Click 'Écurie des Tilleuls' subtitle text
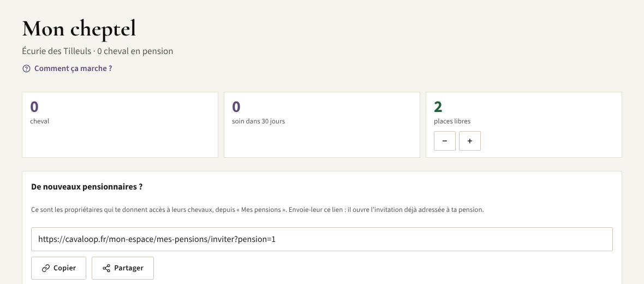The height and width of the screenshot is (284, 644). [57, 51]
